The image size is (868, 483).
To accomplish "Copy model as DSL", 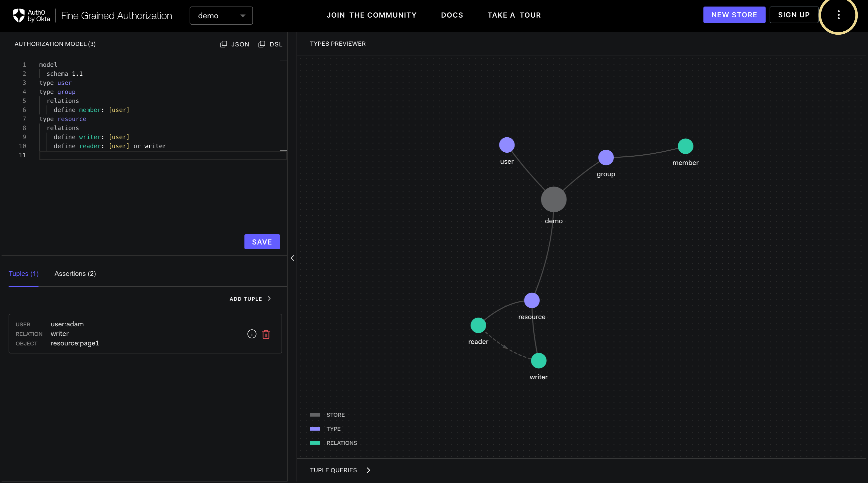I will [270, 44].
